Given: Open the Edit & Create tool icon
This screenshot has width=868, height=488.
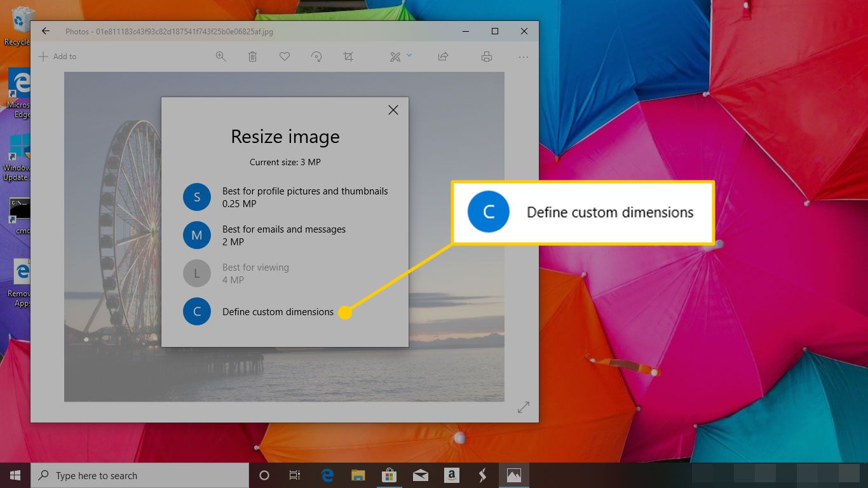Looking at the screenshot, I should (395, 57).
